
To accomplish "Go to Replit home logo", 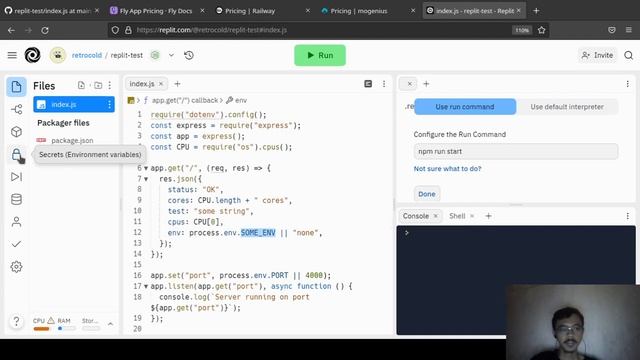I will 33,55.
